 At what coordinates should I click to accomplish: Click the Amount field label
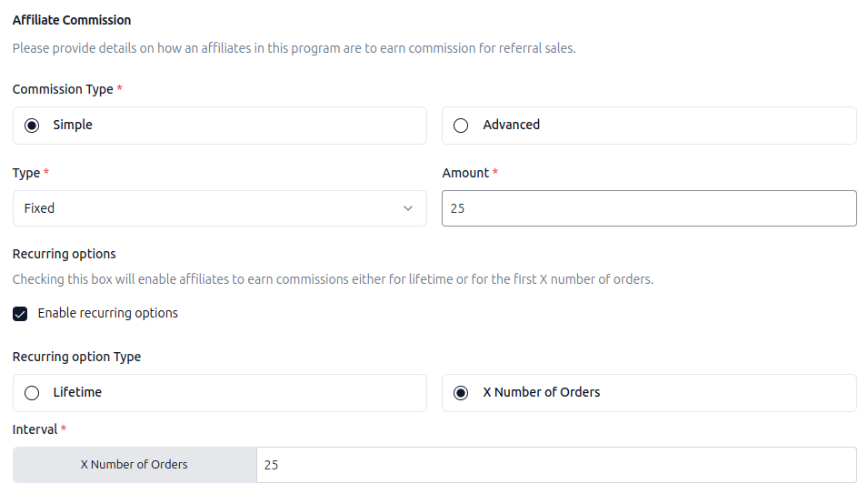pyautogui.click(x=465, y=173)
